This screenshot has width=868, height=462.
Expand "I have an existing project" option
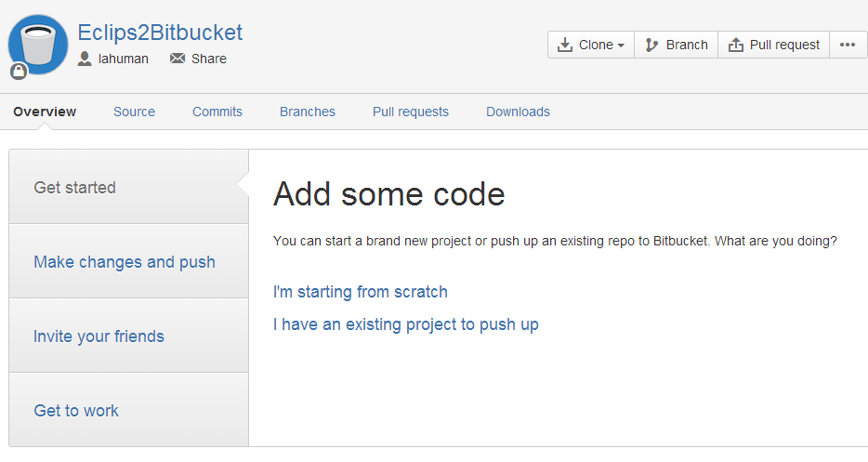click(x=406, y=324)
